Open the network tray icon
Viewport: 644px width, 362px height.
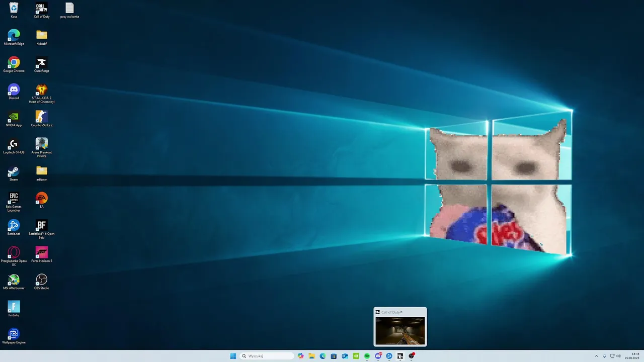coord(612,356)
